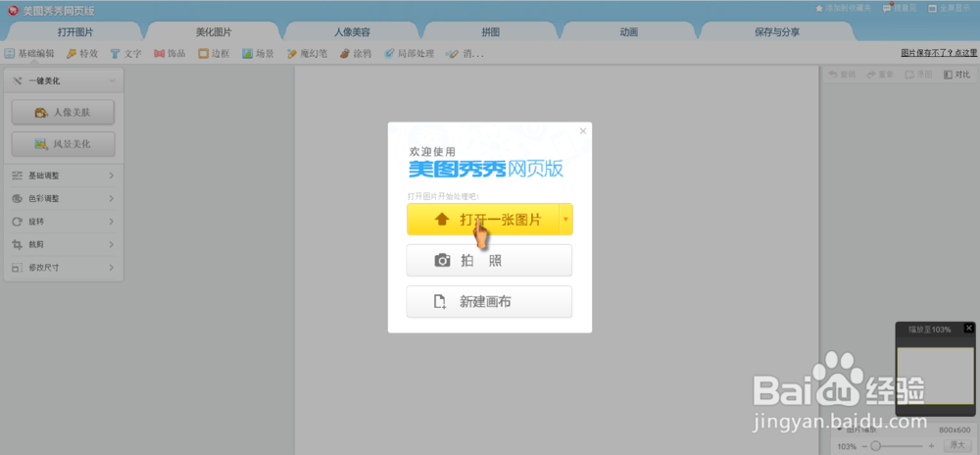
Task: Open dropdown arrow beside 打开一张图片
Action: coord(565,220)
